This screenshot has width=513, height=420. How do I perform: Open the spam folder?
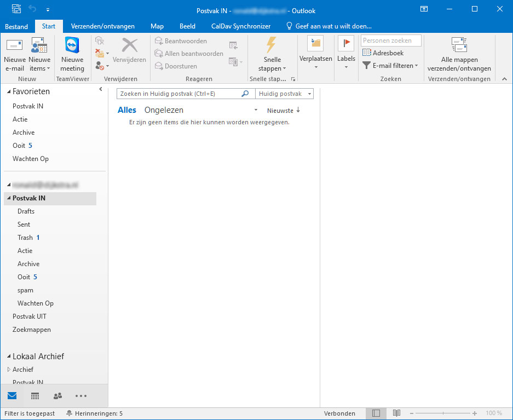pyautogui.click(x=25, y=290)
